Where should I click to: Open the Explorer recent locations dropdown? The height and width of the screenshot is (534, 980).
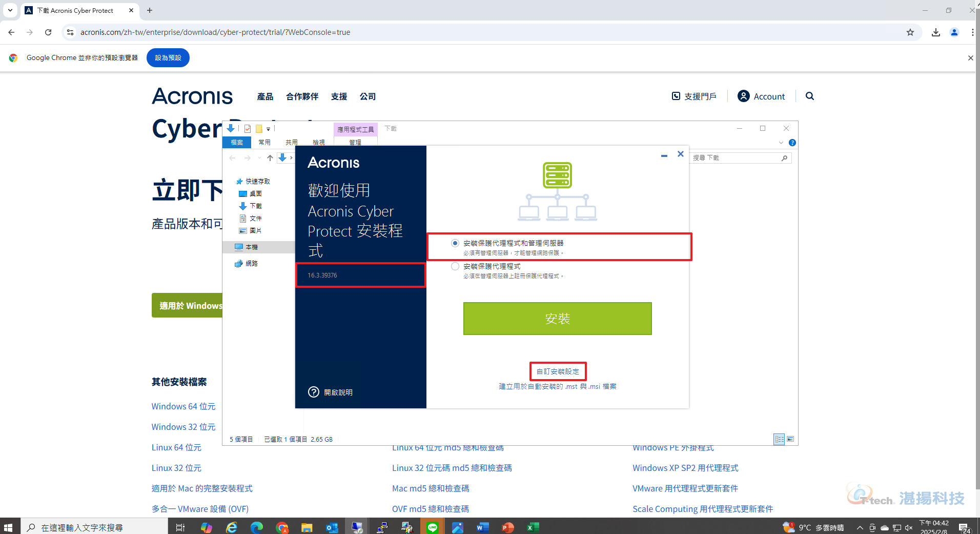coord(259,158)
